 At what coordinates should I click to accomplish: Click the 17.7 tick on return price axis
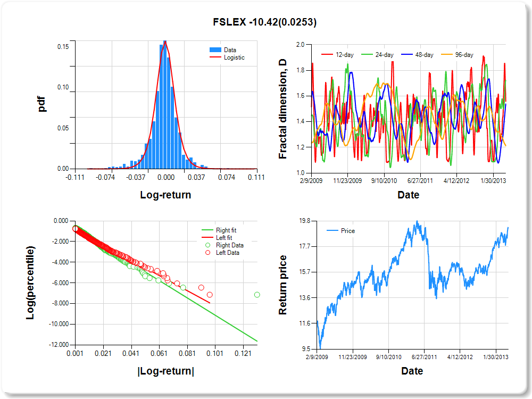pyautogui.click(x=305, y=246)
